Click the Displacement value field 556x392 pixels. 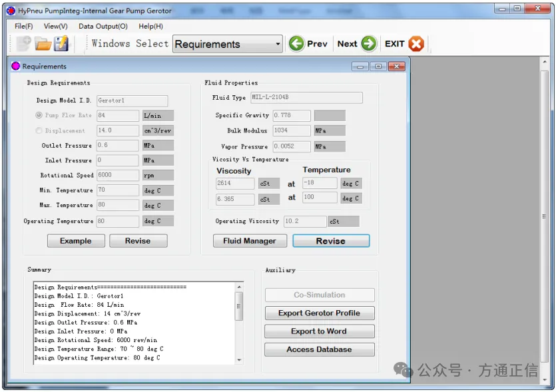pos(118,130)
